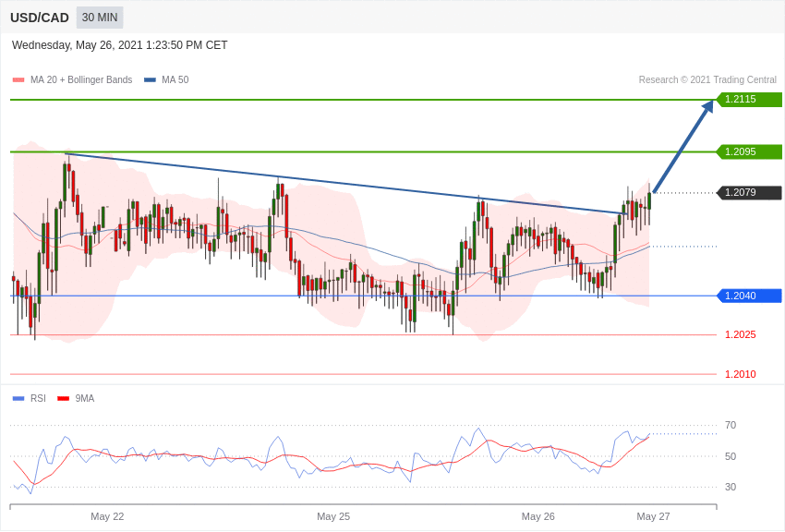The width and height of the screenshot is (785, 532).
Task: Click the red 9MA legend swatch
Action: [63, 399]
